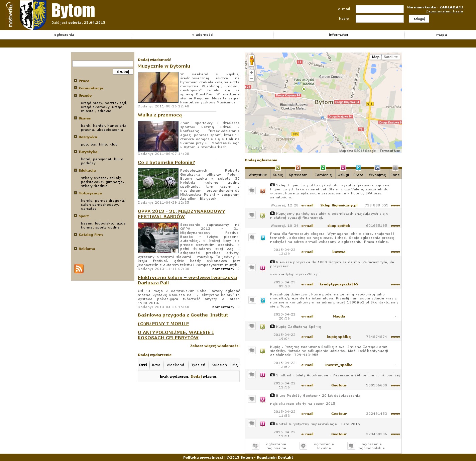Open the Sprzedam listings tab
The height and width of the screenshot is (461, 476).
coord(298,175)
